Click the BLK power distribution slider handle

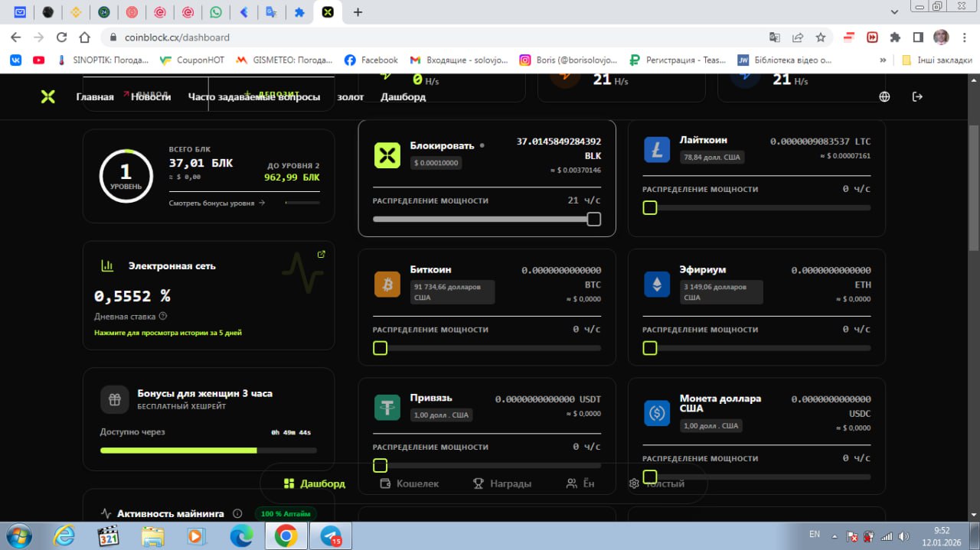click(x=593, y=220)
